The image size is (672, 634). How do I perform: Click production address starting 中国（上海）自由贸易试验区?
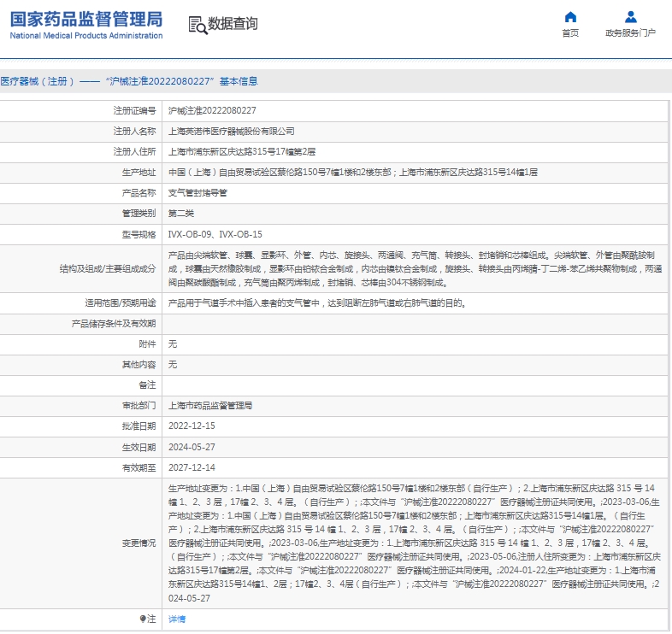click(353, 173)
